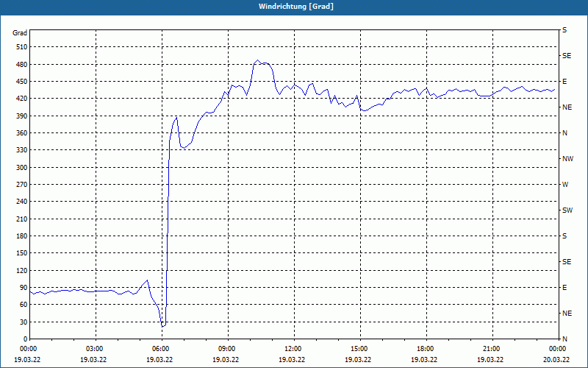The width and height of the screenshot is (588, 368).
Task: Select the 19.03.22 date under 06:00
Action: (159, 360)
